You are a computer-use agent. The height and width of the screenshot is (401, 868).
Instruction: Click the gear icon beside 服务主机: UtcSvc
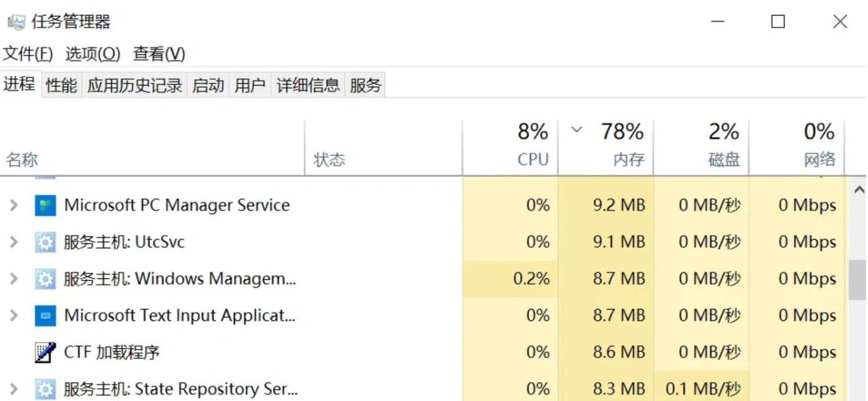45,242
